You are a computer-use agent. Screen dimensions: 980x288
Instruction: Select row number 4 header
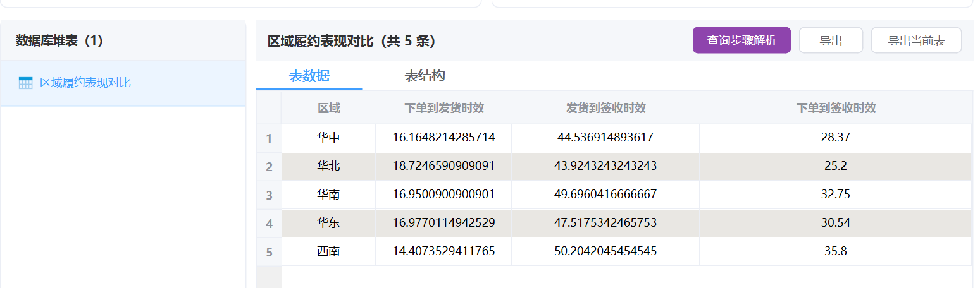coord(269,224)
